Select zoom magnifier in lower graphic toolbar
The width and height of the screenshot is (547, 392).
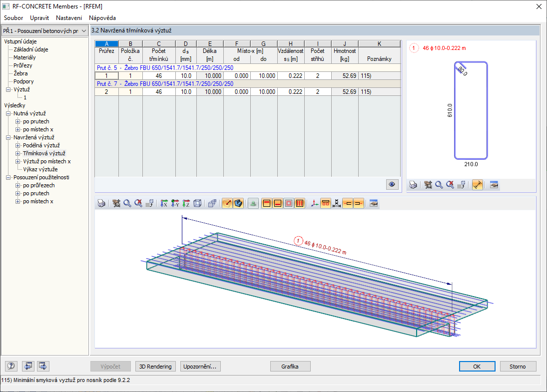point(127,203)
